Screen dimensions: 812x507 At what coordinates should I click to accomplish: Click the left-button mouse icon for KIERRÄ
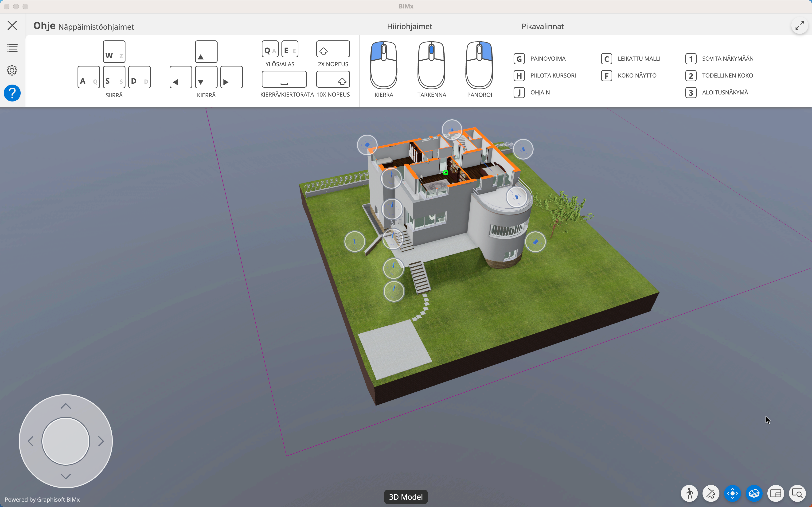click(383, 65)
